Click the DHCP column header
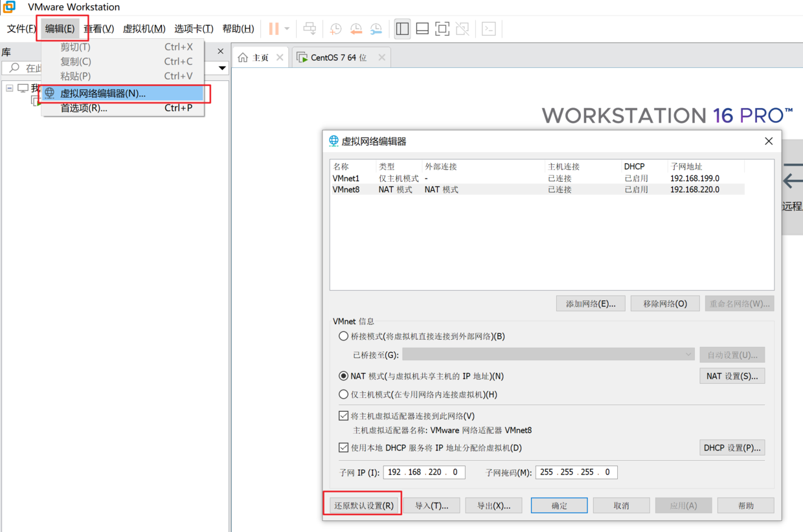This screenshot has height=532, width=803. 644,166
